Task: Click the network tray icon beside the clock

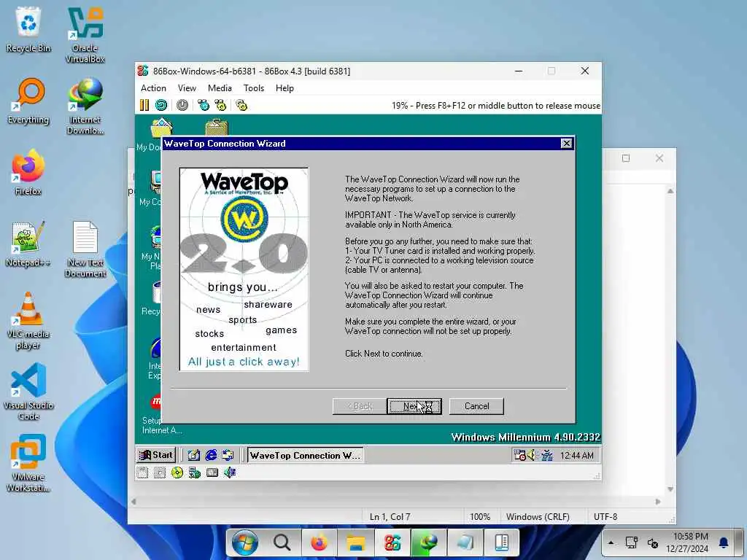Action: pyautogui.click(x=546, y=455)
